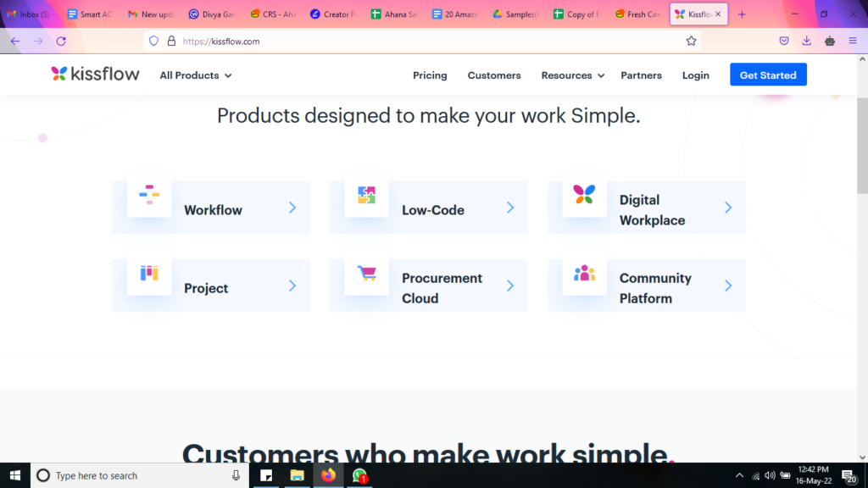The height and width of the screenshot is (488, 868).
Task: Close the Kissflow browser tab
Action: (x=718, y=14)
